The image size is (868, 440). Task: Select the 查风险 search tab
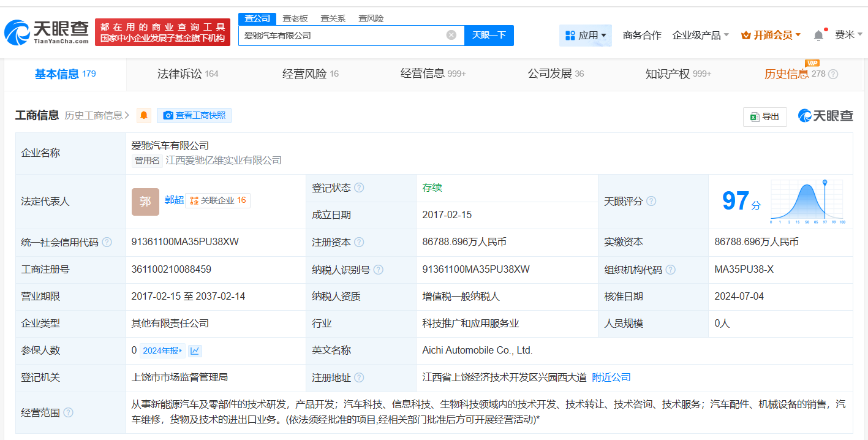(x=371, y=18)
